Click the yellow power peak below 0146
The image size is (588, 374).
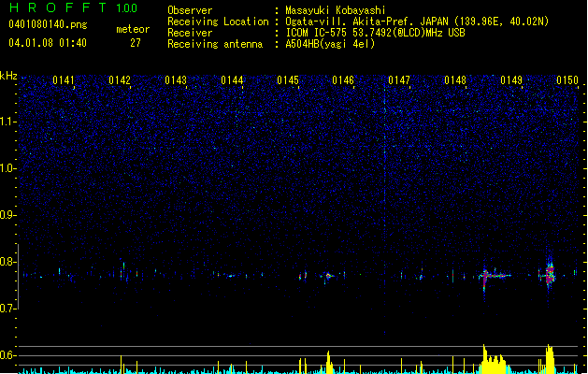point(329,363)
